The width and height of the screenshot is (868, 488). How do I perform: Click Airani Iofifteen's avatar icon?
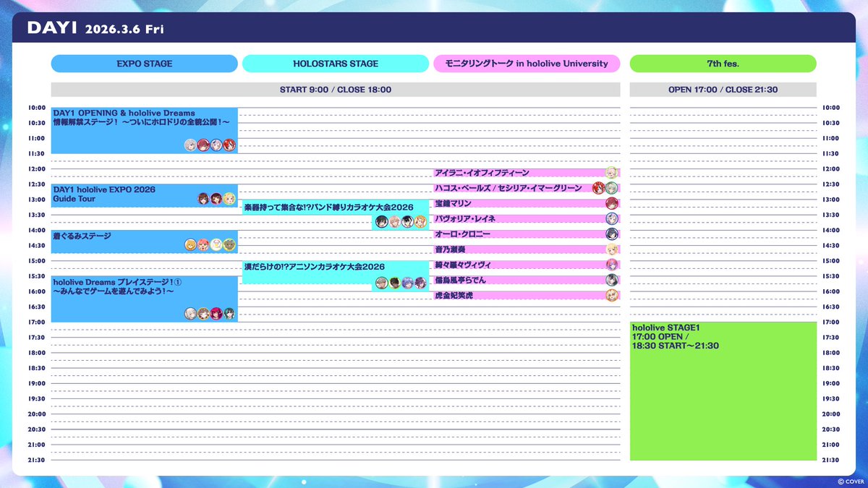[611, 173]
